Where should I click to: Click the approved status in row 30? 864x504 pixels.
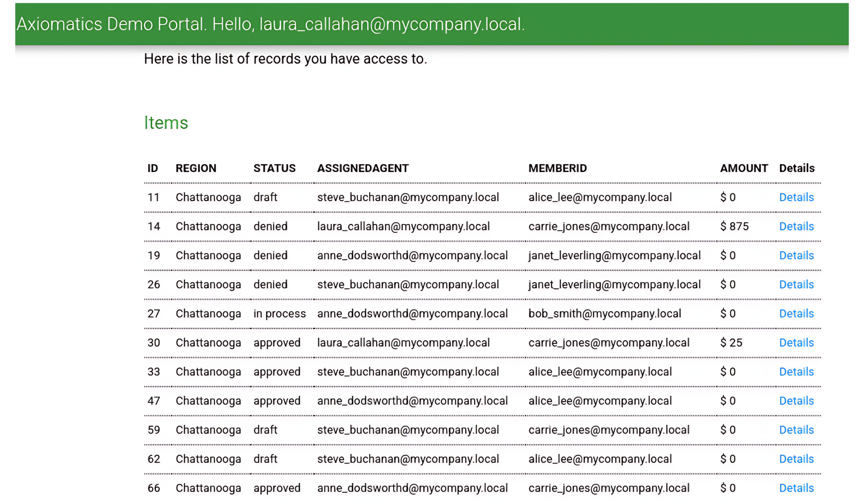277,343
